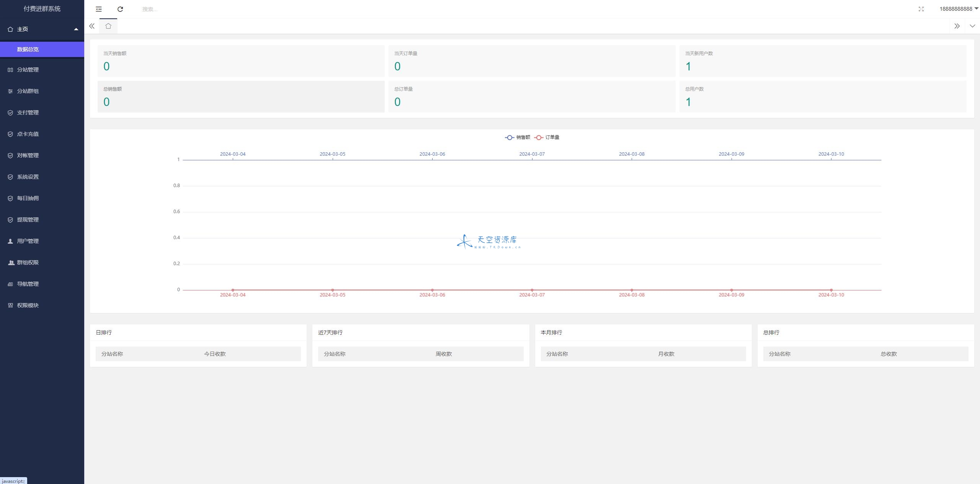The height and width of the screenshot is (484, 980).
Task: Open 用户管理 in the sidebar
Action: point(42,241)
